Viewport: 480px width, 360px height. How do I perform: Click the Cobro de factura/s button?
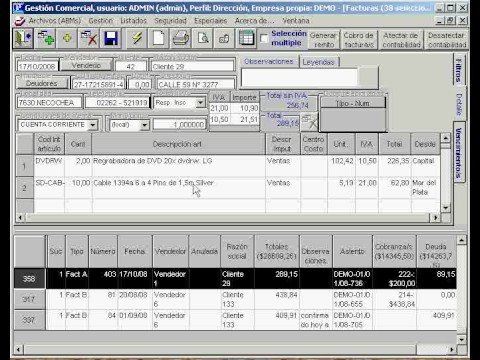pos(359,40)
